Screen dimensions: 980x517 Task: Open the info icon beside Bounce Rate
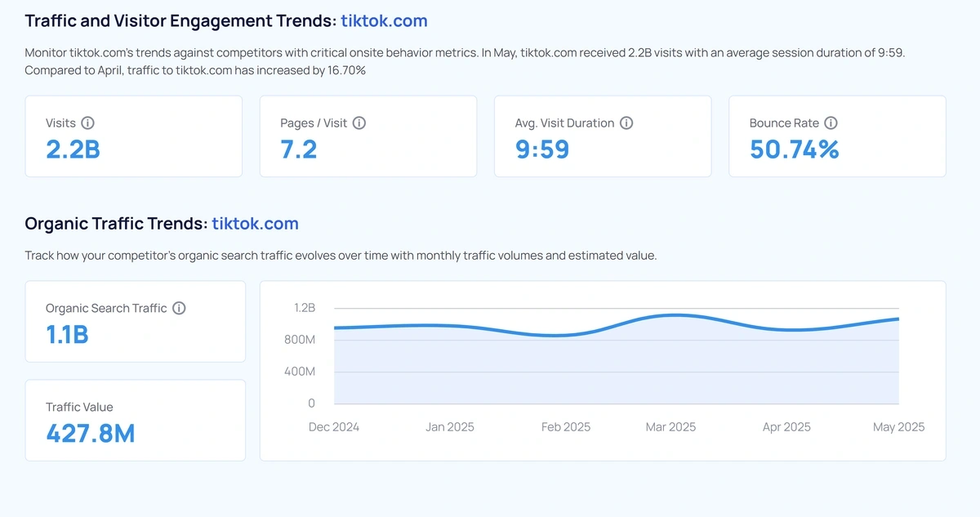(x=831, y=123)
